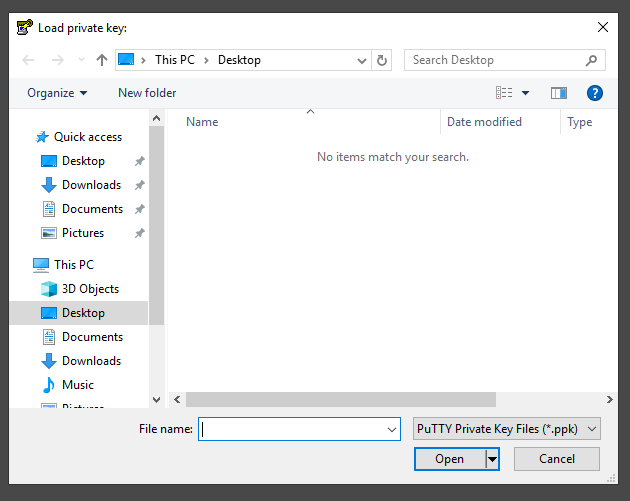Go up one folder with Up arrow
630x501 pixels.
[102, 60]
